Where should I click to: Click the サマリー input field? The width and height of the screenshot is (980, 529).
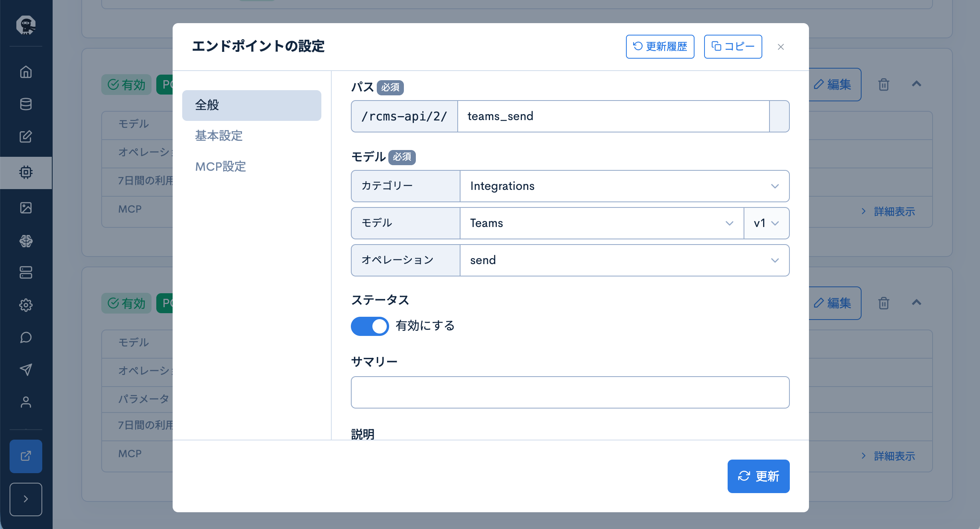[570, 393]
